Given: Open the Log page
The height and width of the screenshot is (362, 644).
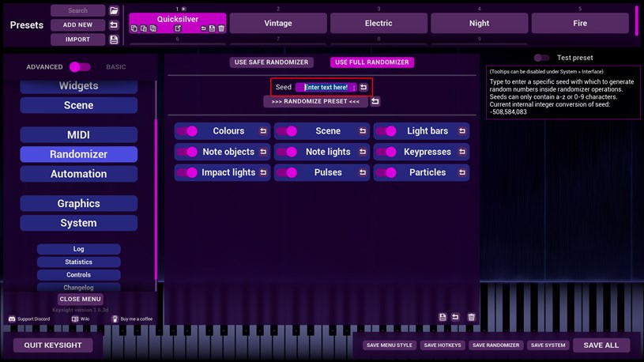Looking at the screenshot, I should point(78,249).
